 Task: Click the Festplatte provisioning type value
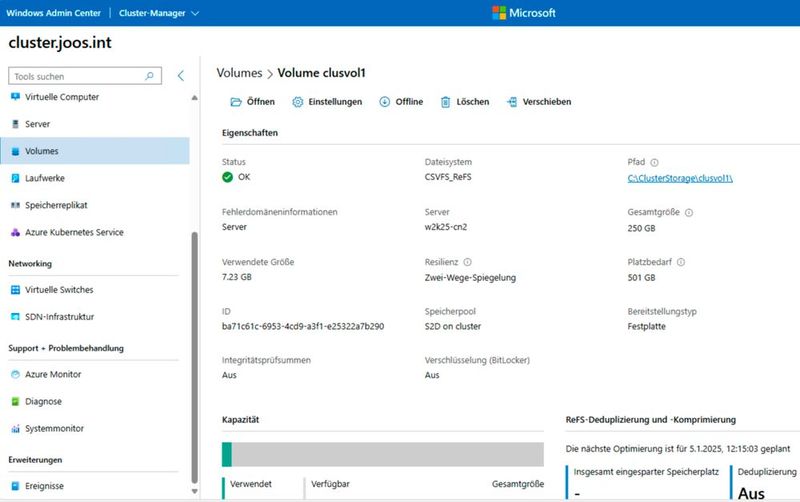click(x=646, y=327)
